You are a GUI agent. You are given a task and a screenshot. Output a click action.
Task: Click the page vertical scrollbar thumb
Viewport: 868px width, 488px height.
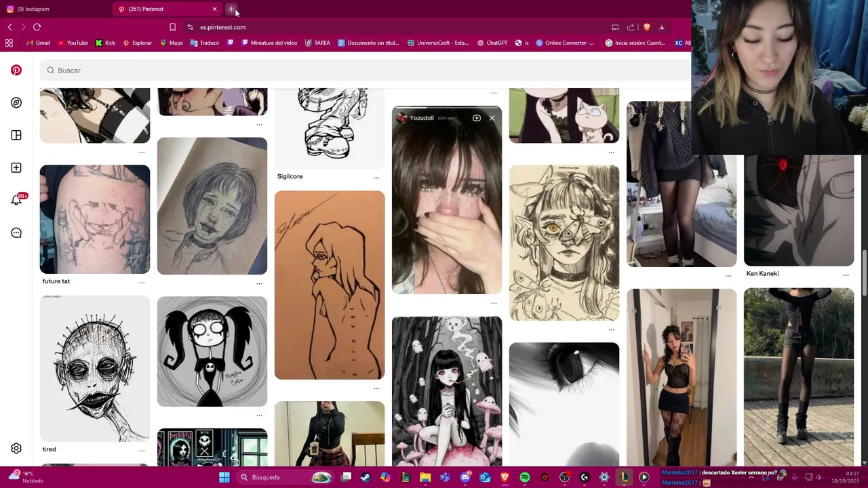(864, 272)
